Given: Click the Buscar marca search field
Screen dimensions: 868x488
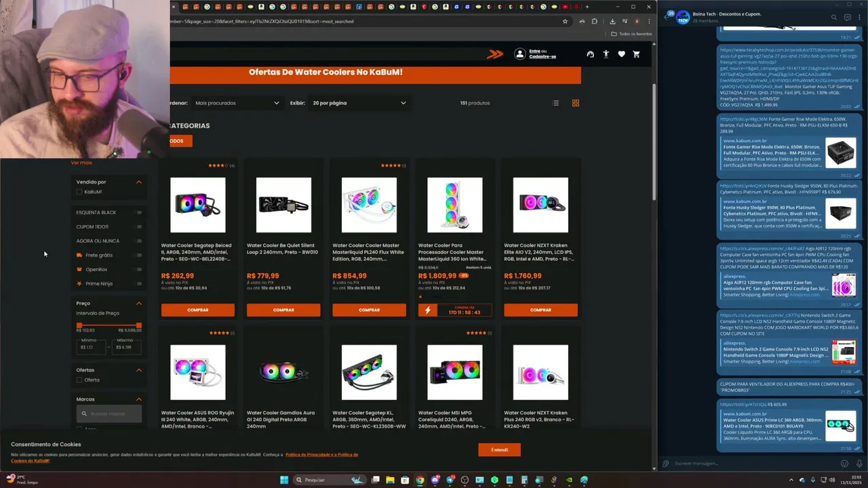Looking at the screenshot, I should point(109,413).
